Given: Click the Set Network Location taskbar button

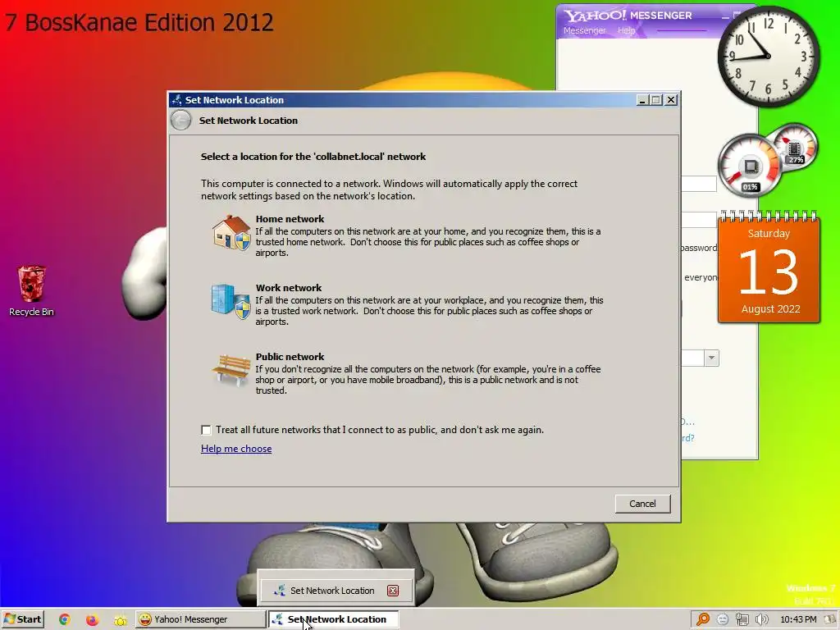Looking at the screenshot, I should click(333, 619).
